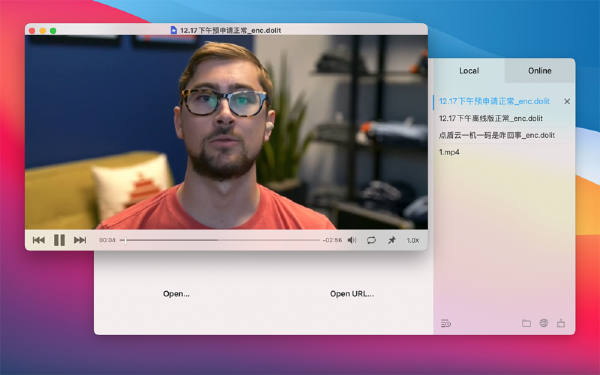
Task: Select 点盾云一机一码是咋回事_enc.dolit in the playlist
Action: point(497,135)
